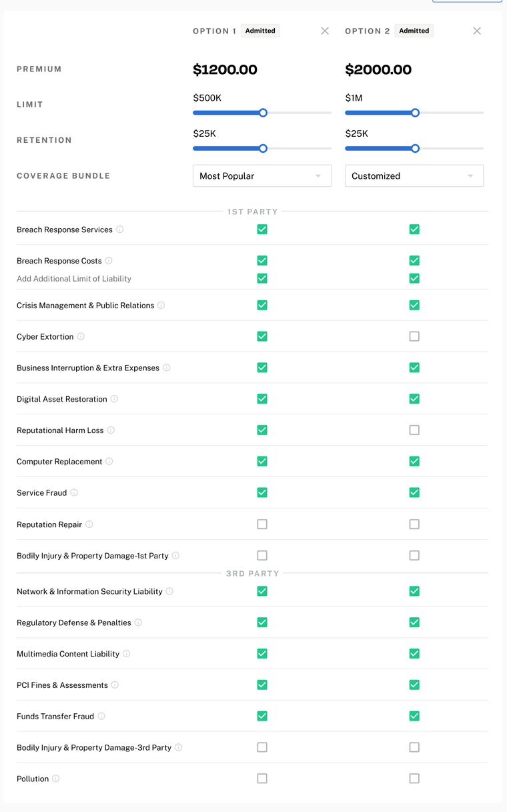
Task: Click the 3RD PARTY section heading
Action: pyautogui.click(x=253, y=574)
